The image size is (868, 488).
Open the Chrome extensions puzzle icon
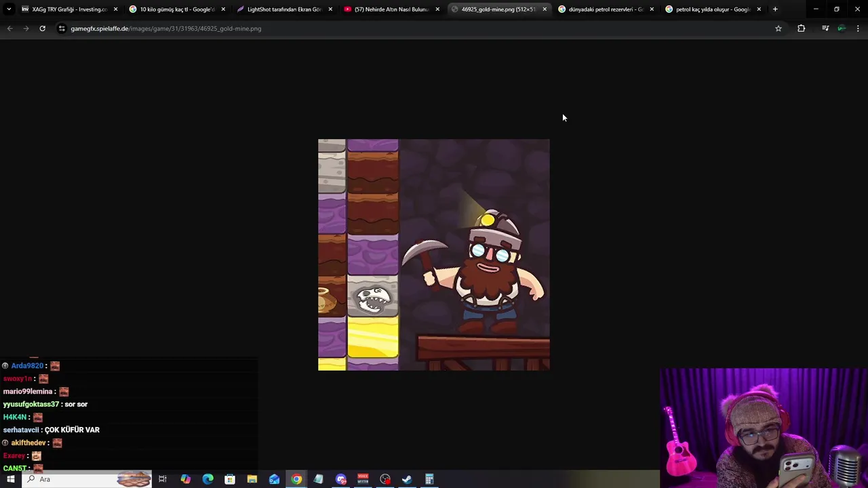[802, 28]
